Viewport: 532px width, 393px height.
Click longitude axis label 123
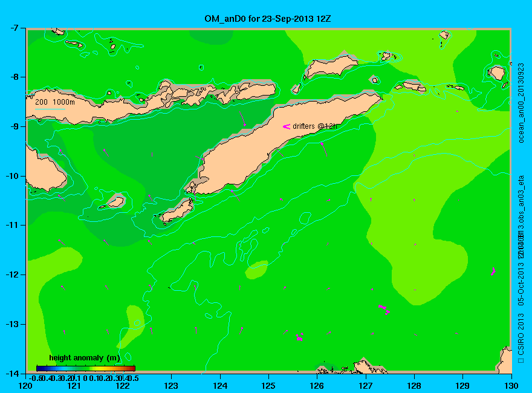click(x=171, y=386)
